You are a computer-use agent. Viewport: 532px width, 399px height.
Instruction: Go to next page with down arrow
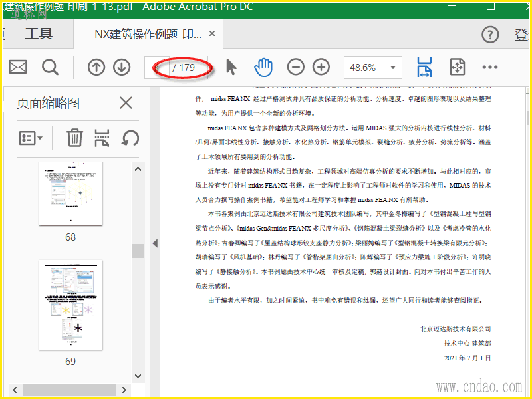tap(122, 67)
